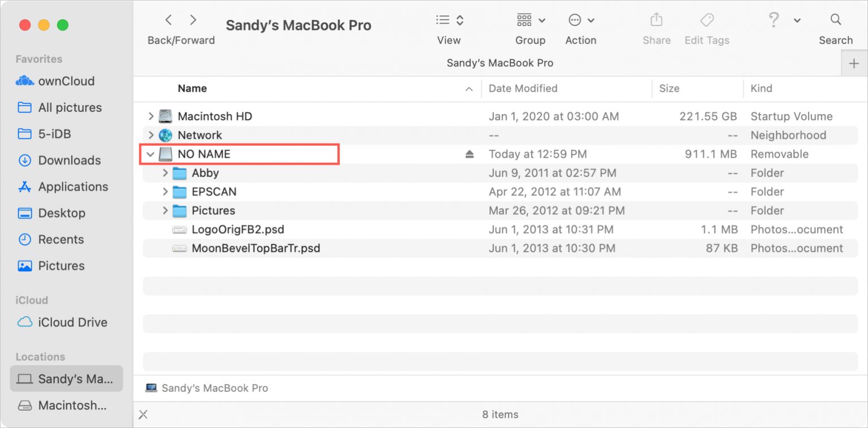Collapse the NO NAME volume

[150, 154]
